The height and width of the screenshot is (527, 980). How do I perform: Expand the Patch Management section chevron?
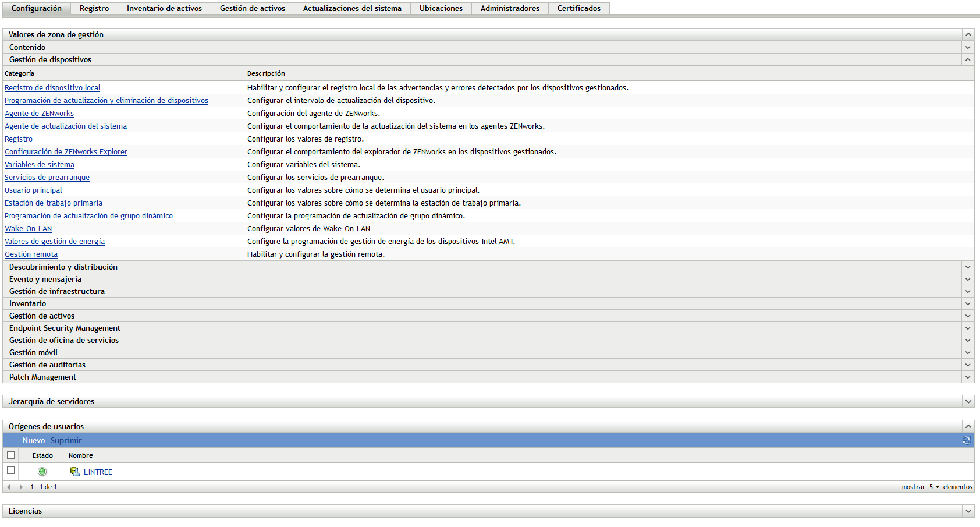(968, 377)
